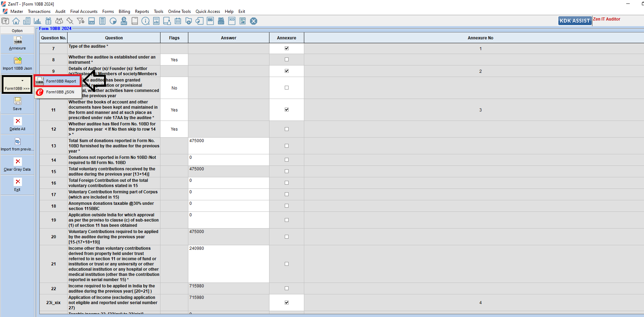Select the pushpin toolbar icon
This screenshot has height=317, width=644.
pos(70,21)
